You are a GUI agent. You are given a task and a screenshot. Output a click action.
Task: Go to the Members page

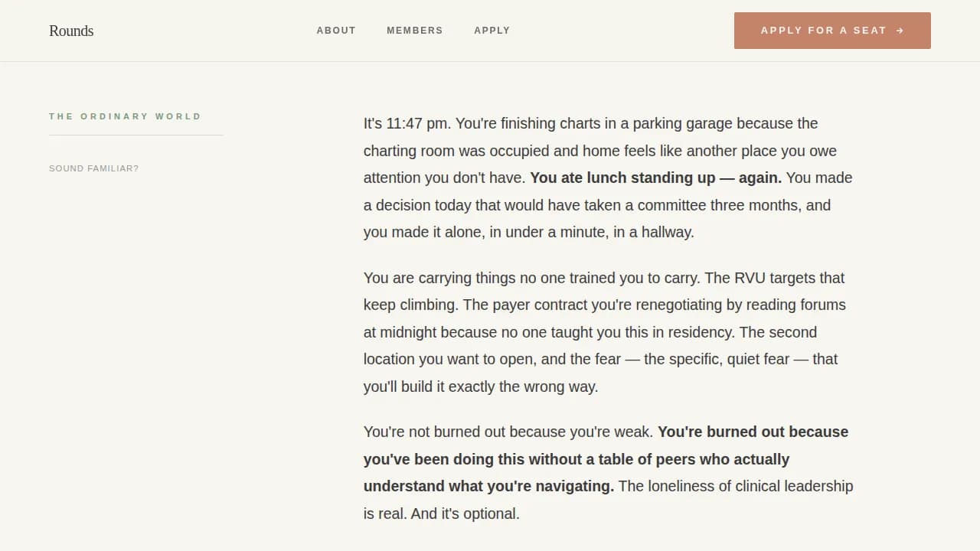pos(414,31)
